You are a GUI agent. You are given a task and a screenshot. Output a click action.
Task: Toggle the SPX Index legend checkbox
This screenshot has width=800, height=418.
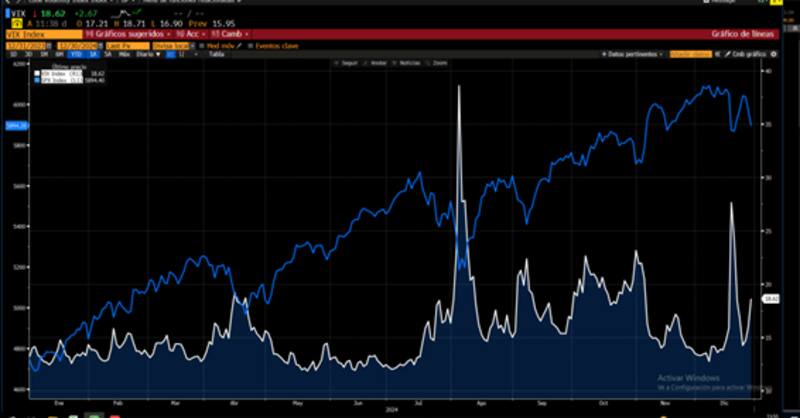point(37,79)
